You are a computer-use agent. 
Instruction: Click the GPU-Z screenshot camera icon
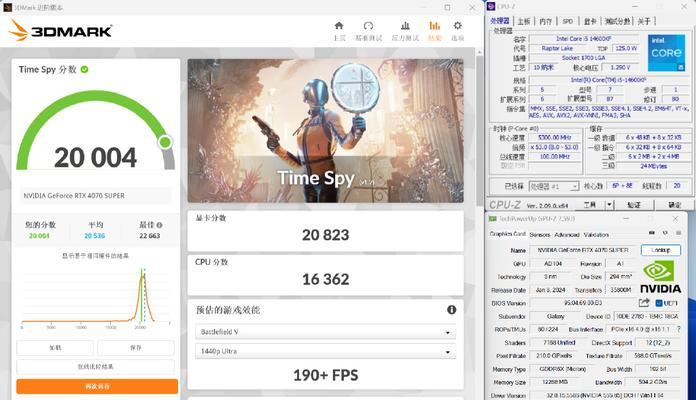tap(652, 233)
